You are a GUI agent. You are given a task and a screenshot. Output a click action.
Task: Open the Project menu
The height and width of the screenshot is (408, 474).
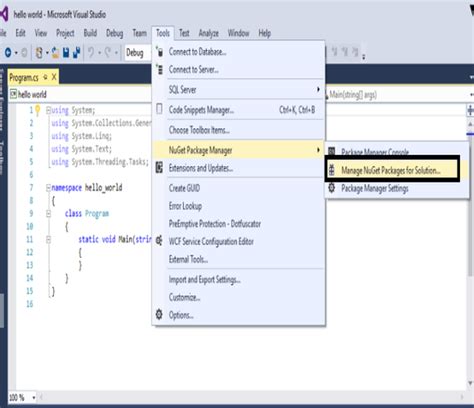click(x=65, y=33)
